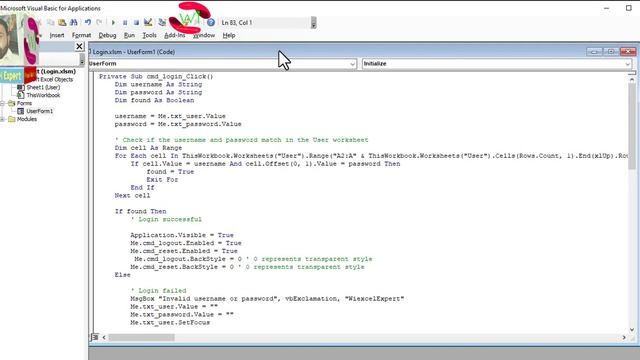Screen dimensions: 640x360
Task: Click the Break (pause) toolbar icon
Action: pos(125,22)
